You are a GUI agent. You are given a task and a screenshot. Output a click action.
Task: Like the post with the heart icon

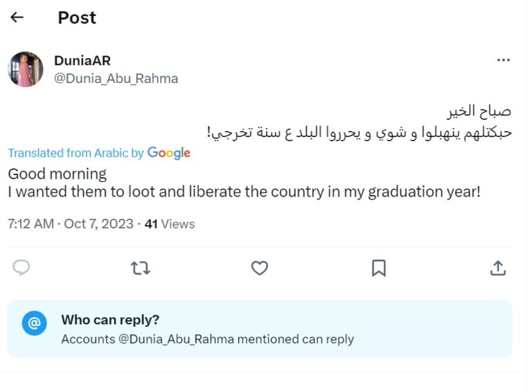[259, 268]
